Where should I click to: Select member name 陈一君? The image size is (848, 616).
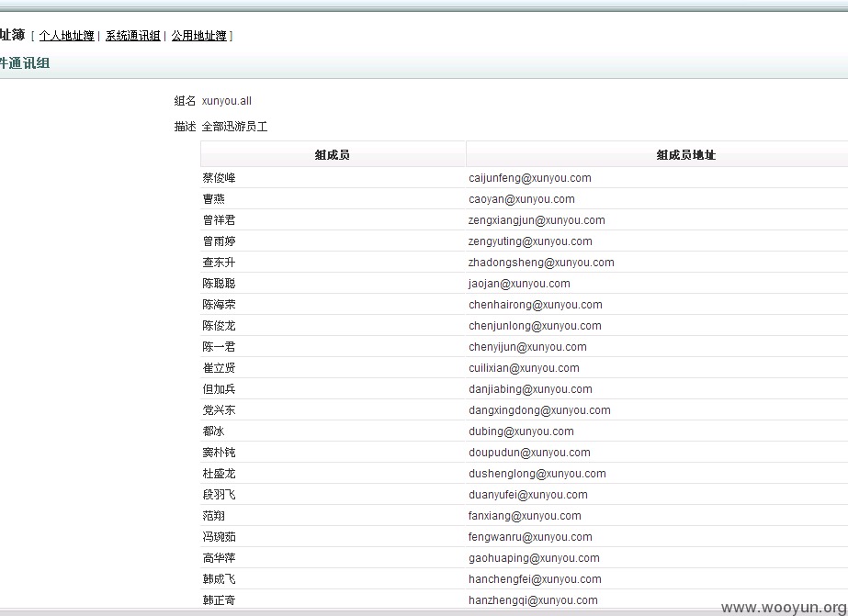pyautogui.click(x=219, y=347)
